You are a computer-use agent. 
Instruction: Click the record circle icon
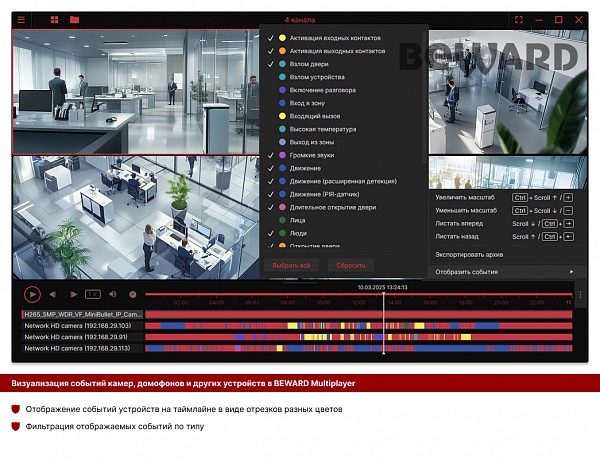pyautogui.click(x=133, y=294)
